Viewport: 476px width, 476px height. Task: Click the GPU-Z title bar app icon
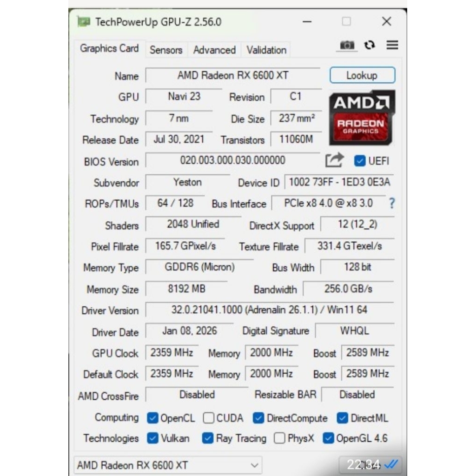(x=84, y=21)
